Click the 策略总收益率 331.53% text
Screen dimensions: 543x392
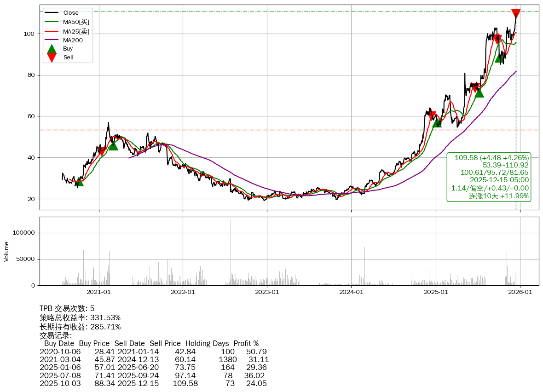pyautogui.click(x=80, y=318)
